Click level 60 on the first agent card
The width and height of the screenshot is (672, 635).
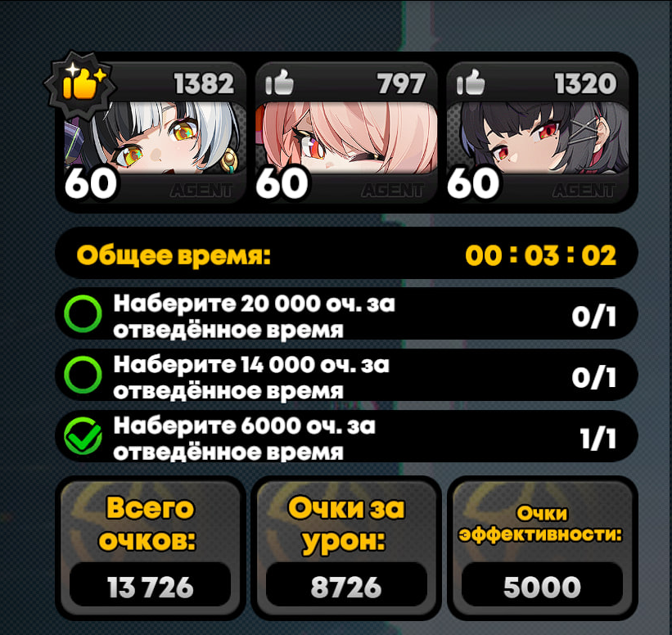(x=91, y=183)
